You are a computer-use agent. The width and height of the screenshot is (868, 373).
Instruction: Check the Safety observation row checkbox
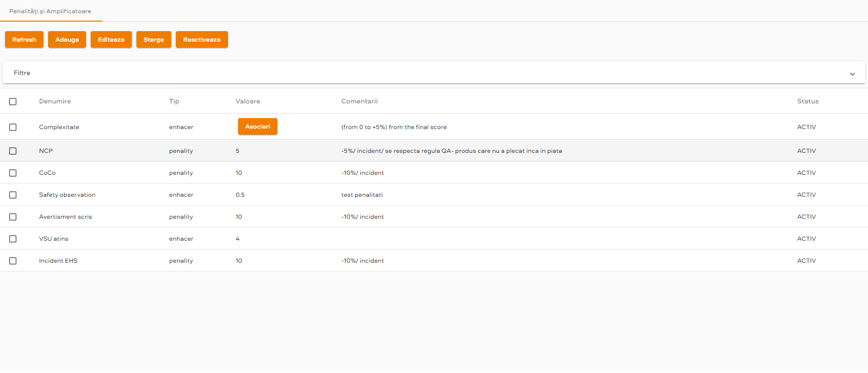[13, 195]
